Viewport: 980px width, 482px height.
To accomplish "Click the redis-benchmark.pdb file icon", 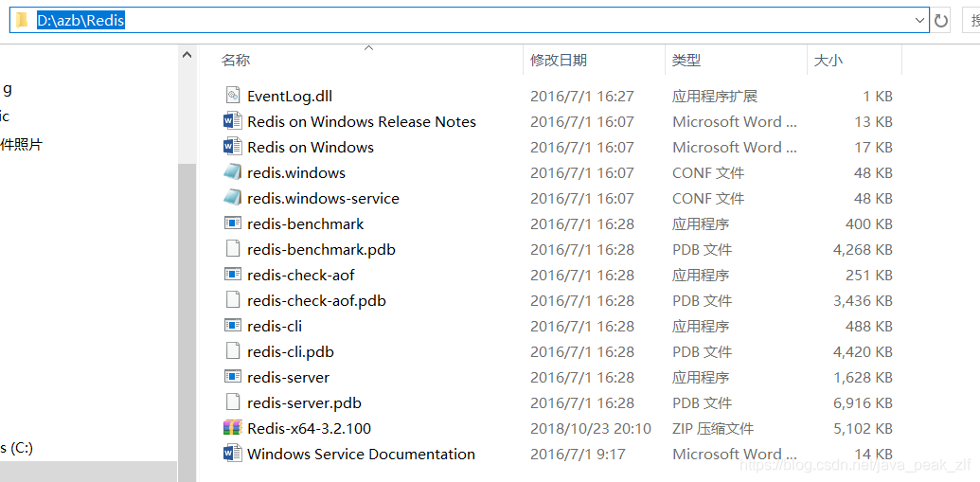I will tap(233, 249).
